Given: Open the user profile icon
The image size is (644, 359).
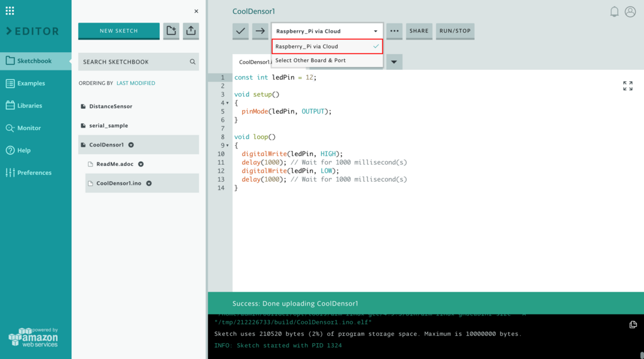Looking at the screenshot, I should click(630, 11).
